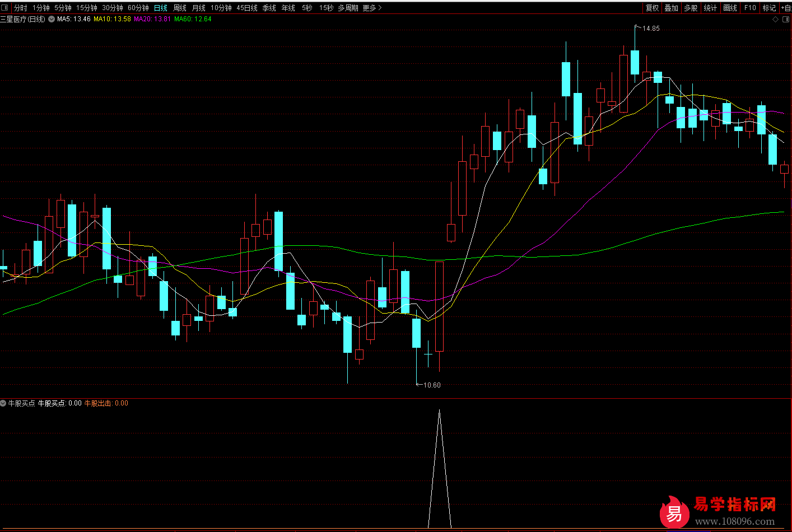Click the 标记 mark button
Viewport: 792px width, 532px height.
pos(770,8)
